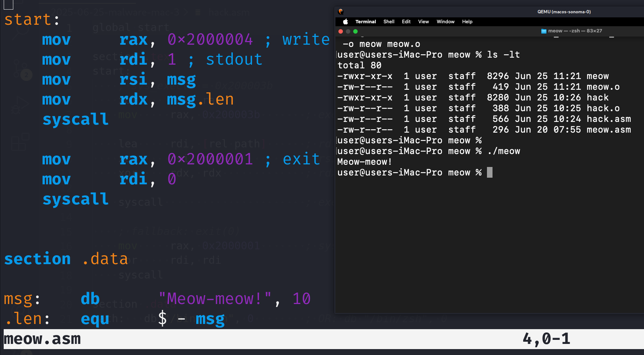Click the terminal cursor at prompt
The width and height of the screenshot is (644, 355).
[x=490, y=173]
